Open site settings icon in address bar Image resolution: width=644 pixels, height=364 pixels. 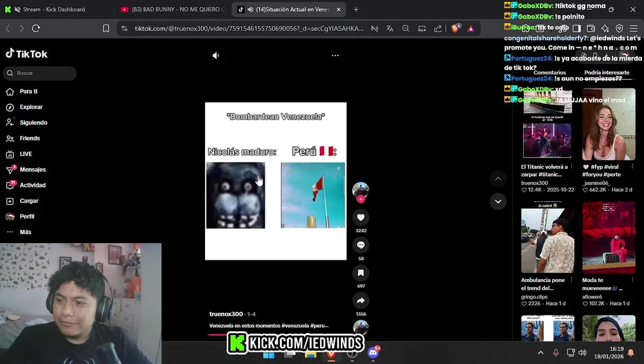[x=124, y=28]
